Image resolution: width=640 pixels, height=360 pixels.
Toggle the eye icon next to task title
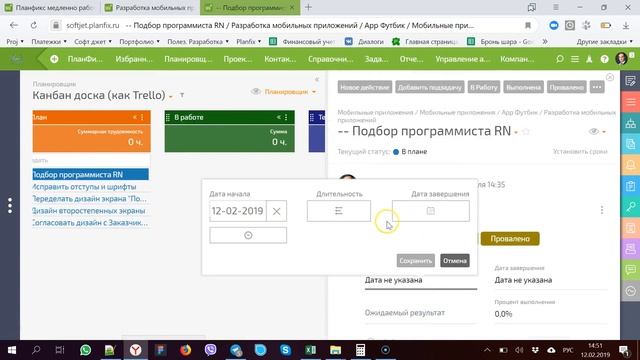[x=594, y=131]
